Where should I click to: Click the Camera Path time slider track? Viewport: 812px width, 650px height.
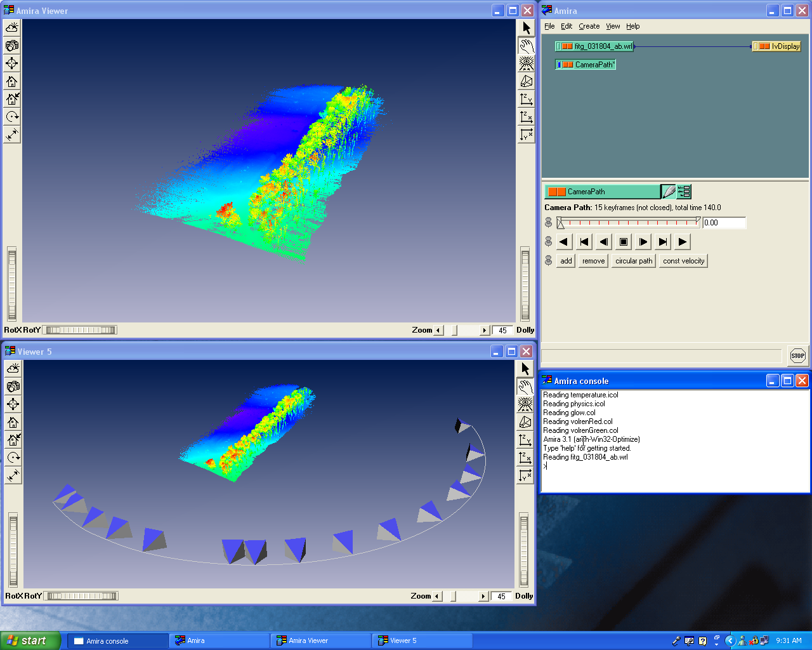click(x=629, y=223)
